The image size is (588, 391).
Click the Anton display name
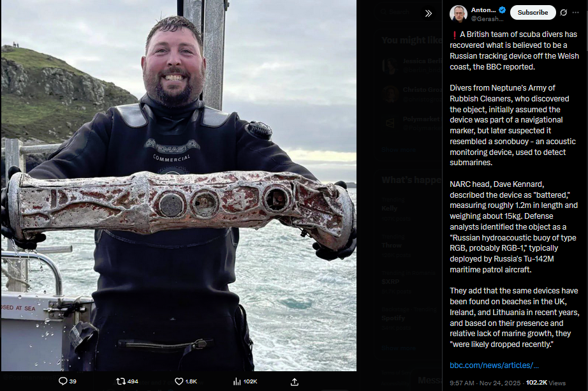483,10
